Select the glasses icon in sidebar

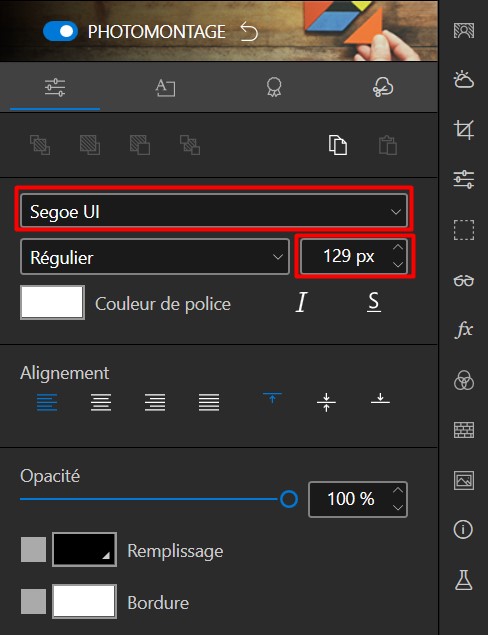click(x=464, y=280)
